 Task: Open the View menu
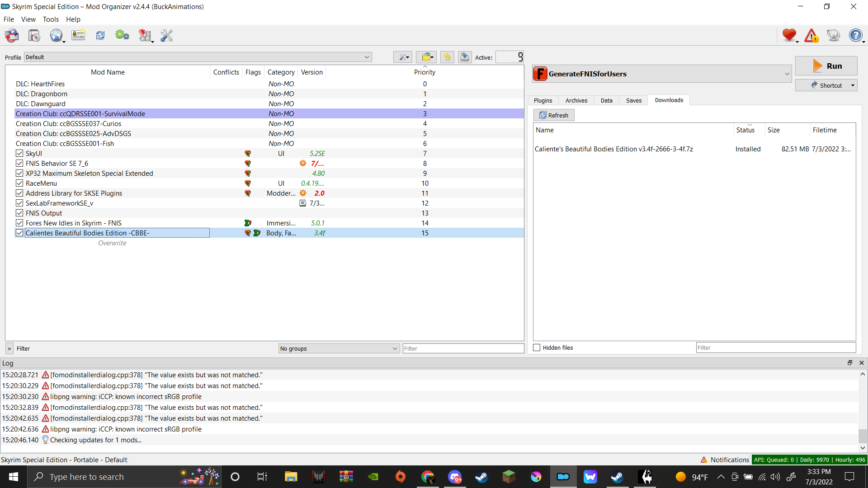(28, 19)
